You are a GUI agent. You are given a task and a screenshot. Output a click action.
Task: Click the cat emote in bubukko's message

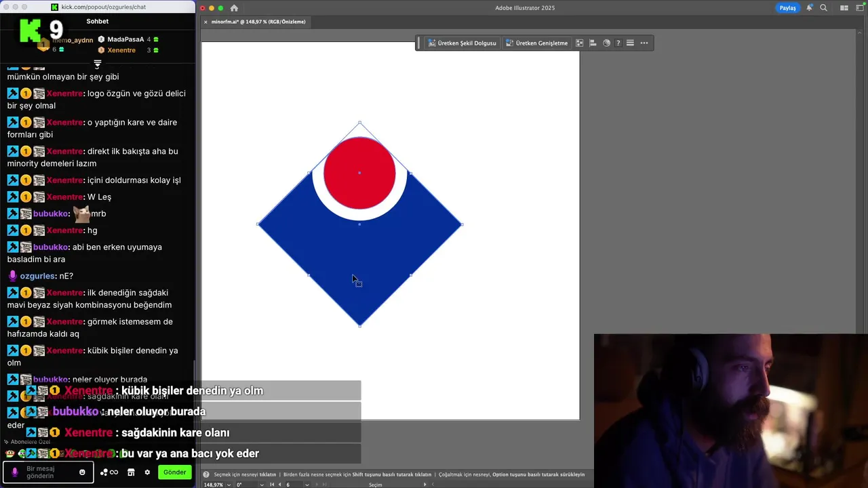tap(81, 213)
